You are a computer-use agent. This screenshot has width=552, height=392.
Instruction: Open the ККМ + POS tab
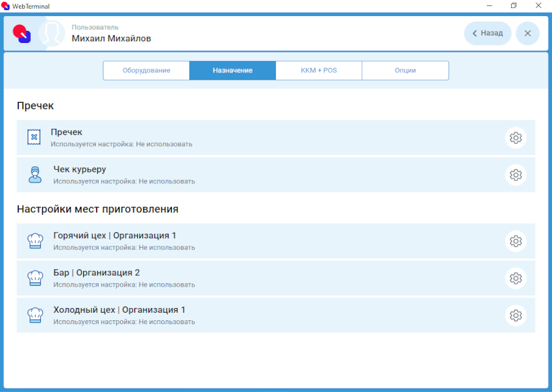click(318, 70)
